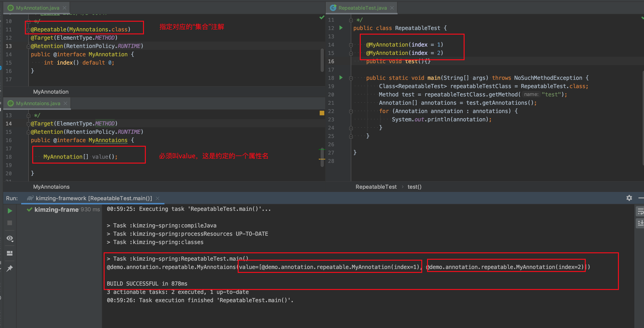The image size is (644, 328).
Task: Open the run console settings gear
Action: click(x=629, y=198)
